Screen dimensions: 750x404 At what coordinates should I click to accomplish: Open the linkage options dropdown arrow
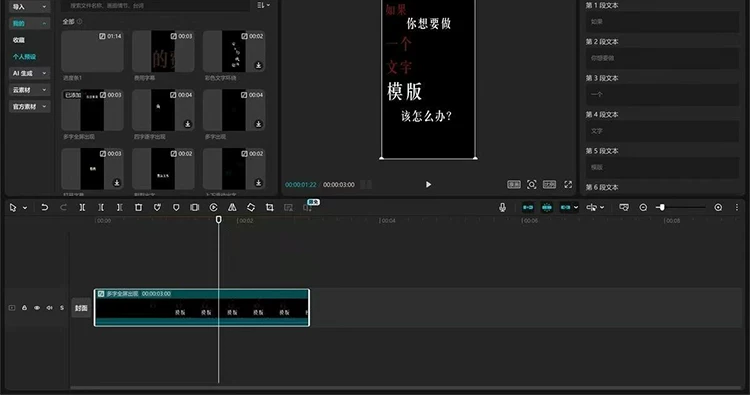click(x=576, y=207)
